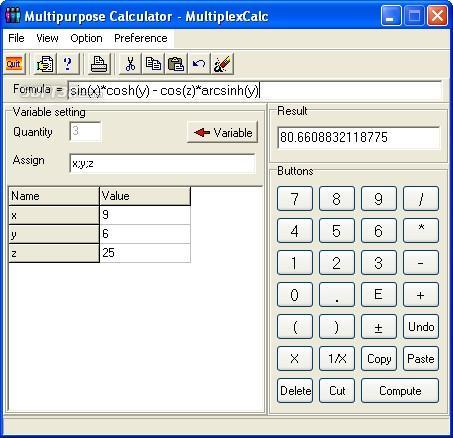The width and height of the screenshot is (453, 438).
Task: Click the Name column header
Action: click(54, 196)
